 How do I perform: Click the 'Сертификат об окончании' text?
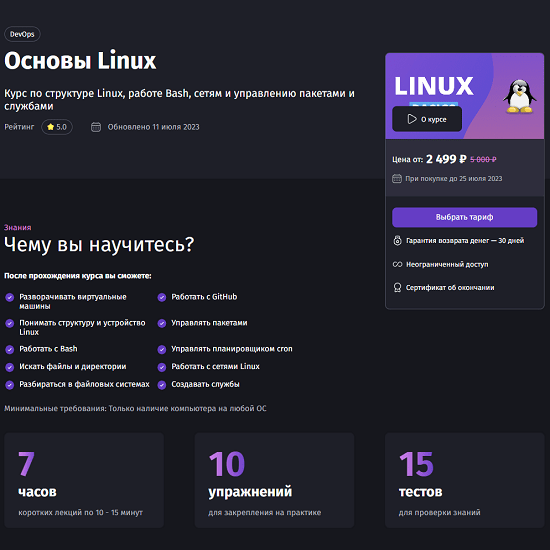tap(450, 288)
